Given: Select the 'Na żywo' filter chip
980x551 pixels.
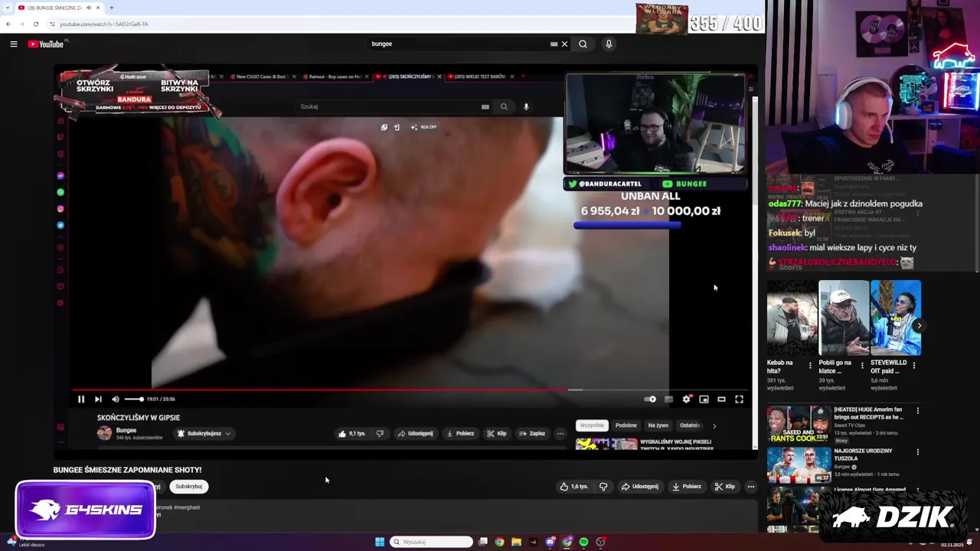Looking at the screenshot, I should [658, 425].
